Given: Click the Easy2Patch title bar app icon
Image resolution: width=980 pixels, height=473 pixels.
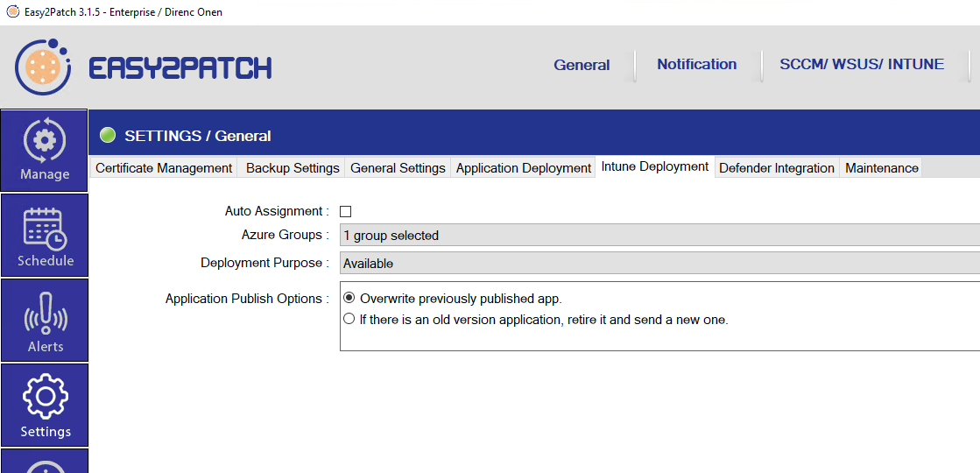Looking at the screenshot, I should 12,12.
